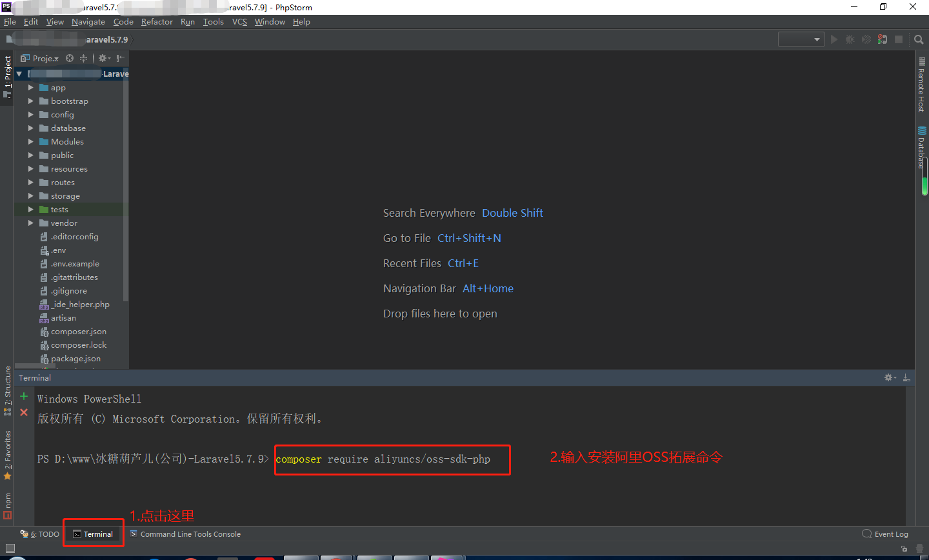Select composer.lock in the project tree
Screen dimensions: 929x560
coord(79,345)
